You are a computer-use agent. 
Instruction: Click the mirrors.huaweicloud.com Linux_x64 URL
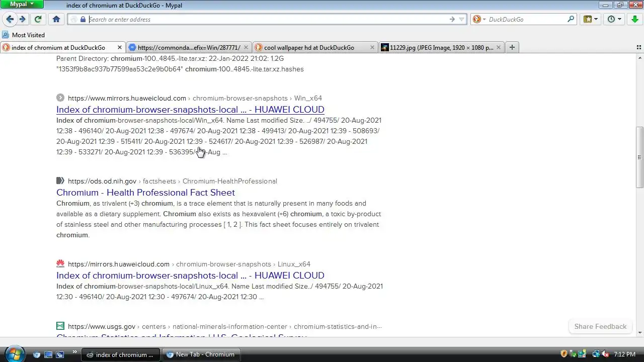[189, 264]
